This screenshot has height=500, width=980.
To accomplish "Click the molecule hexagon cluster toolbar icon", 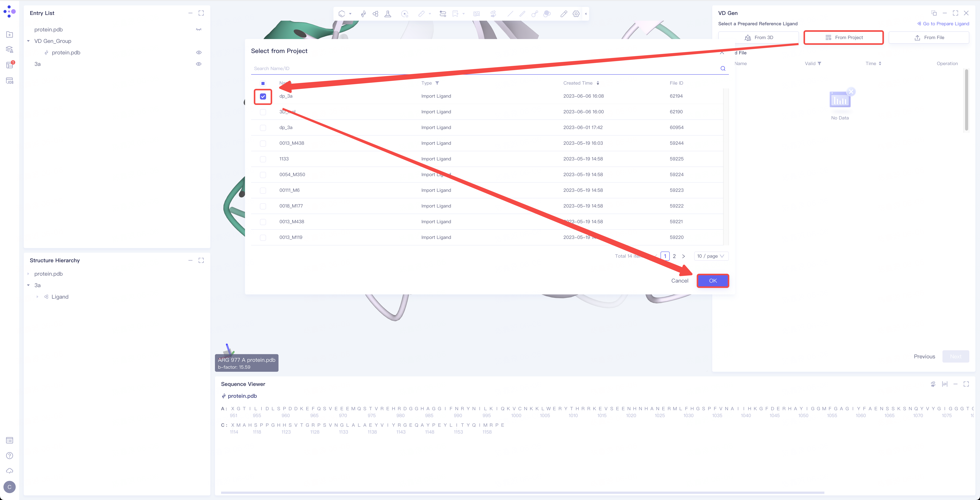I will tap(376, 14).
